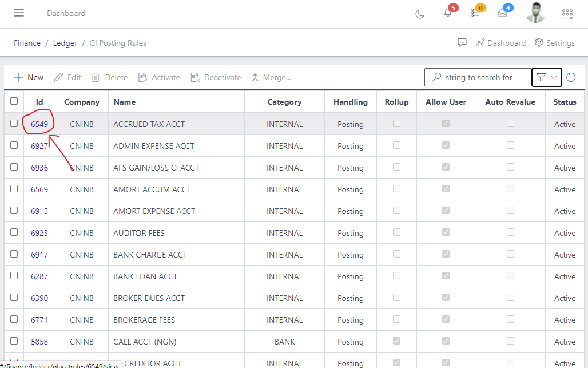Open the hamburger navigation menu
Viewport: 588px width, 368px height.
(19, 13)
